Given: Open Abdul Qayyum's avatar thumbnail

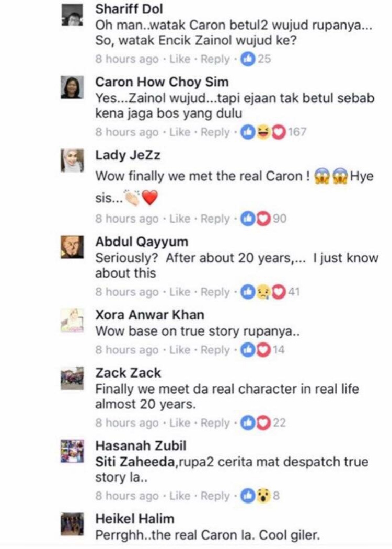Looking at the screenshot, I should (x=72, y=247).
